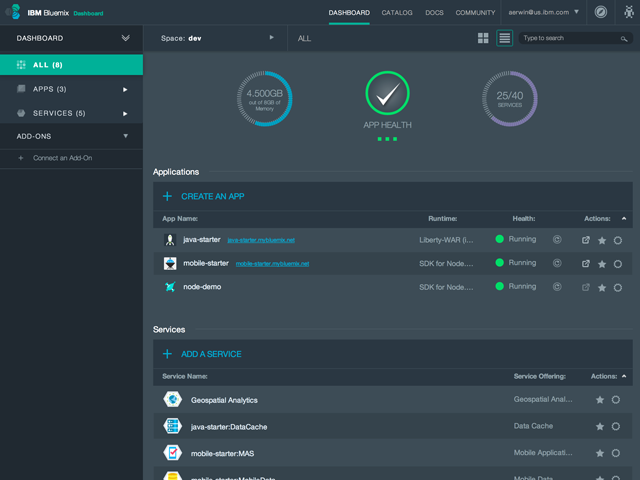This screenshot has width=640, height=480.
Task: Click the 4.500GB memory usage gauge
Action: click(x=264, y=99)
